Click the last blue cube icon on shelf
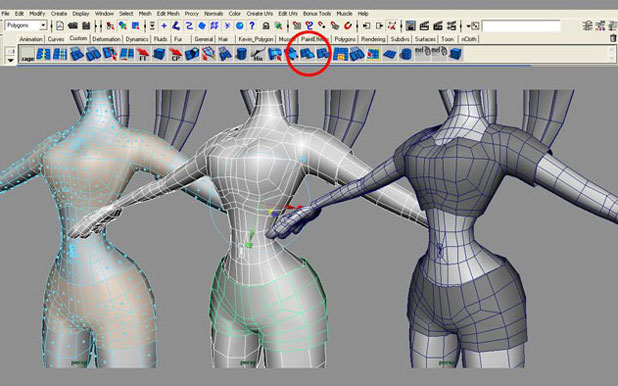 (x=455, y=54)
